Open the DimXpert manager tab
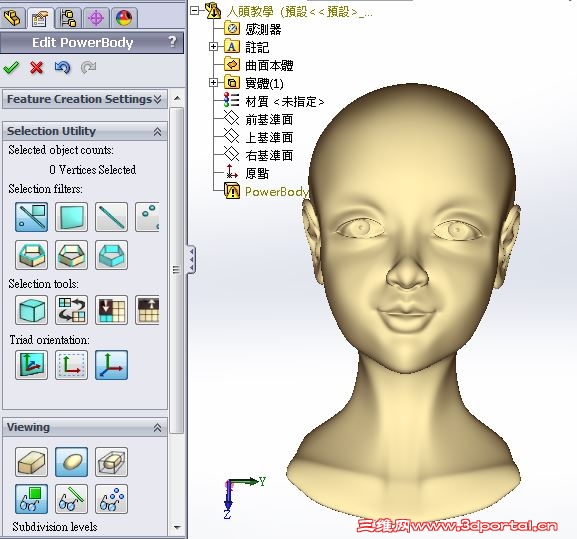 tap(96, 18)
